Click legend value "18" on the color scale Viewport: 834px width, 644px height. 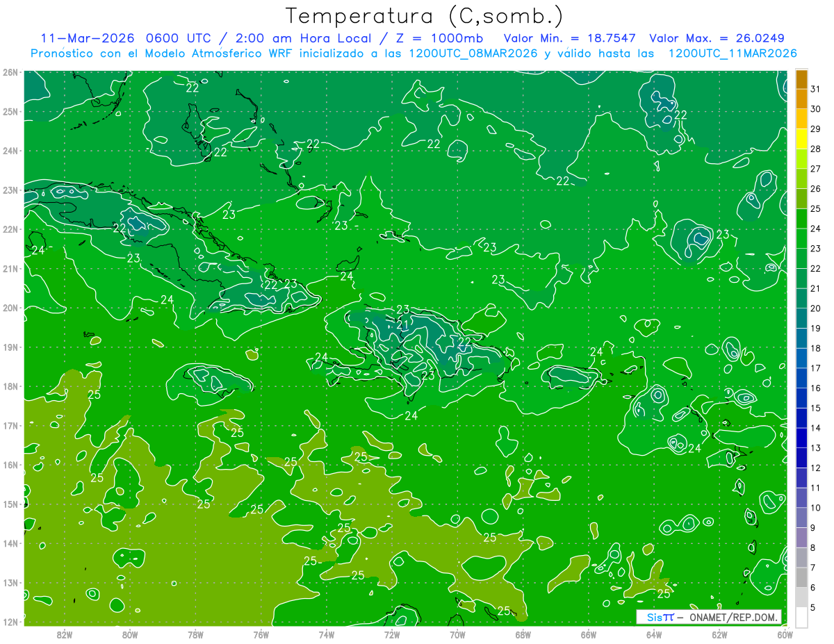tap(816, 348)
